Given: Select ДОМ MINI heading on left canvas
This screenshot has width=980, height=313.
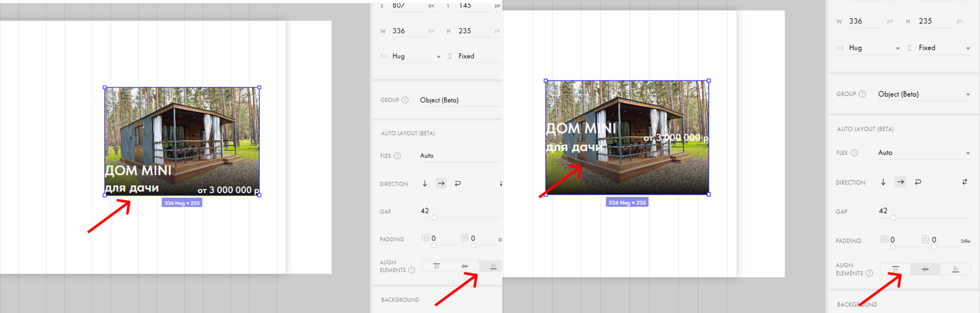Looking at the screenshot, I should click(138, 171).
